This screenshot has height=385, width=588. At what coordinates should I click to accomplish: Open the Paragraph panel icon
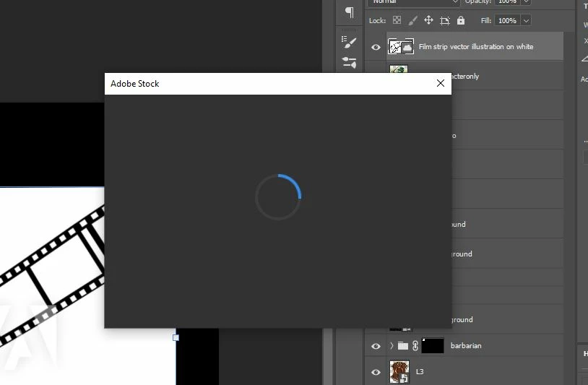point(350,12)
